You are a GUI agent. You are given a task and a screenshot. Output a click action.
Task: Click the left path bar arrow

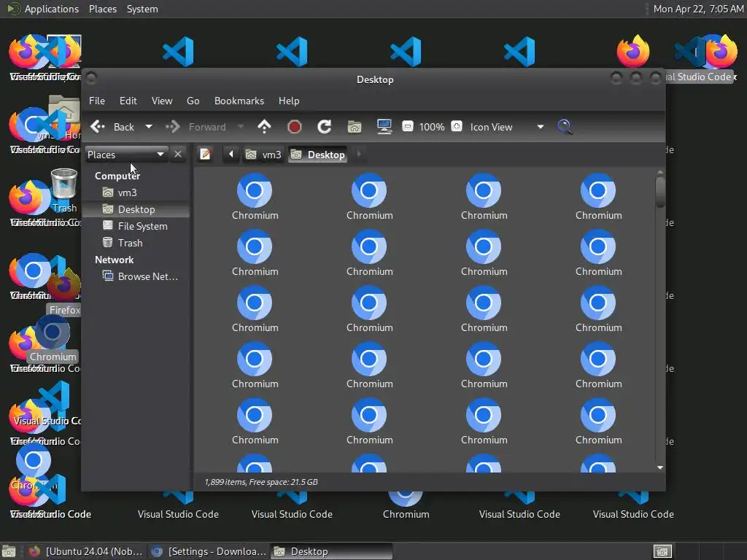231,155
